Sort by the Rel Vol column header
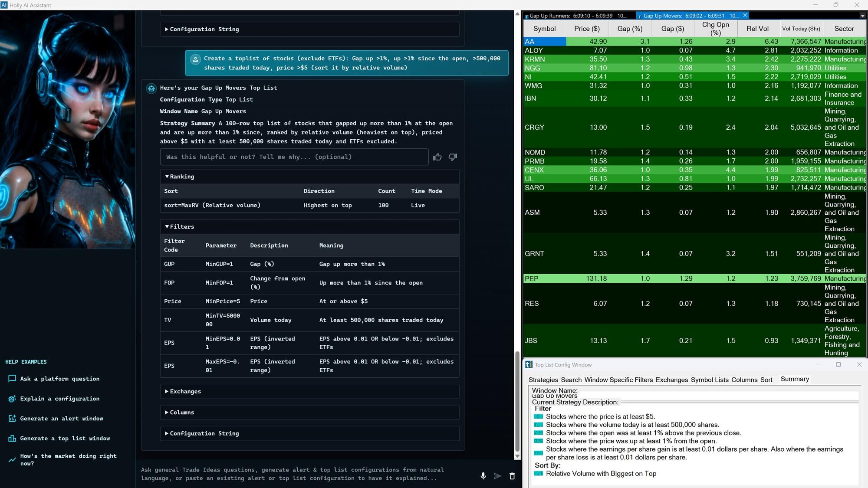Image resolution: width=868 pixels, height=488 pixels. (757, 29)
